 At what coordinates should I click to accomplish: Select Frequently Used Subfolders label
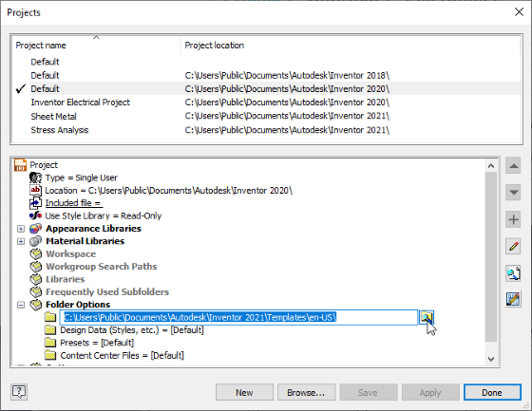click(x=107, y=292)
